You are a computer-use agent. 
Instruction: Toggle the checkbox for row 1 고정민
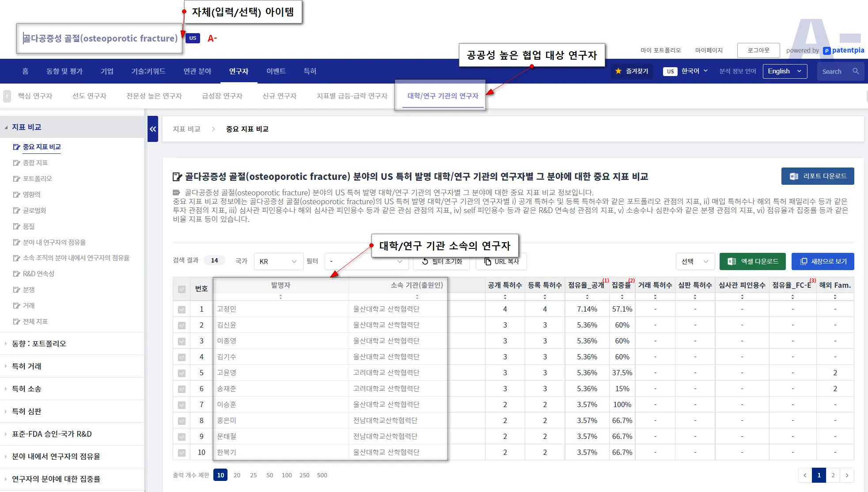point(182,309)
